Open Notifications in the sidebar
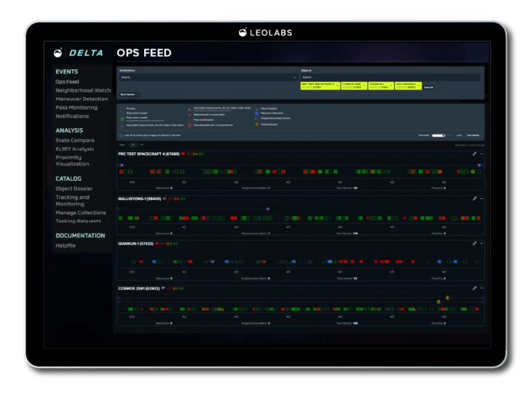532x399 pixels. pyautogui.click(x=72, y=116)
